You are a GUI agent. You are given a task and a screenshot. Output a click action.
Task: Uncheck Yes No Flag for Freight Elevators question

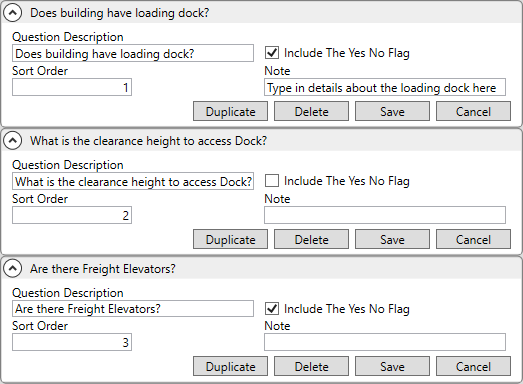pyautogui.click(x=272, y=309)
